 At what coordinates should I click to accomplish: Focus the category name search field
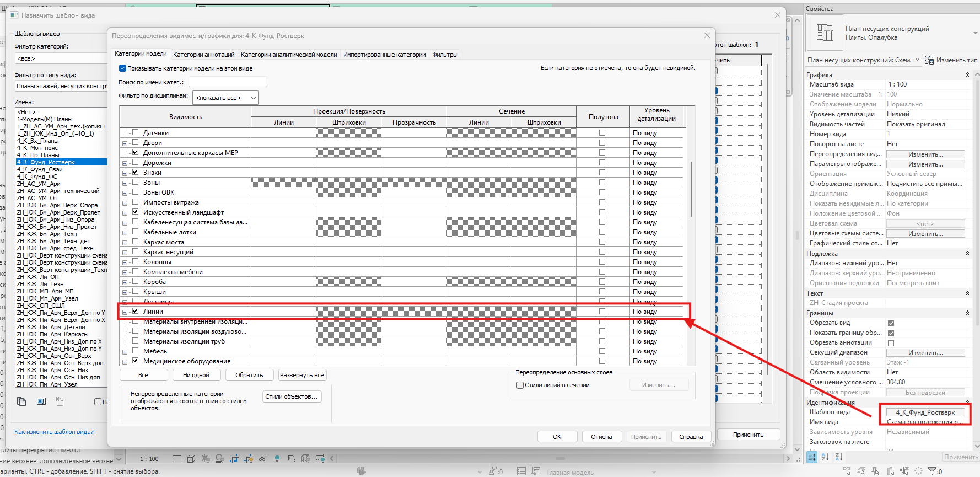click(x=228, y=82)
